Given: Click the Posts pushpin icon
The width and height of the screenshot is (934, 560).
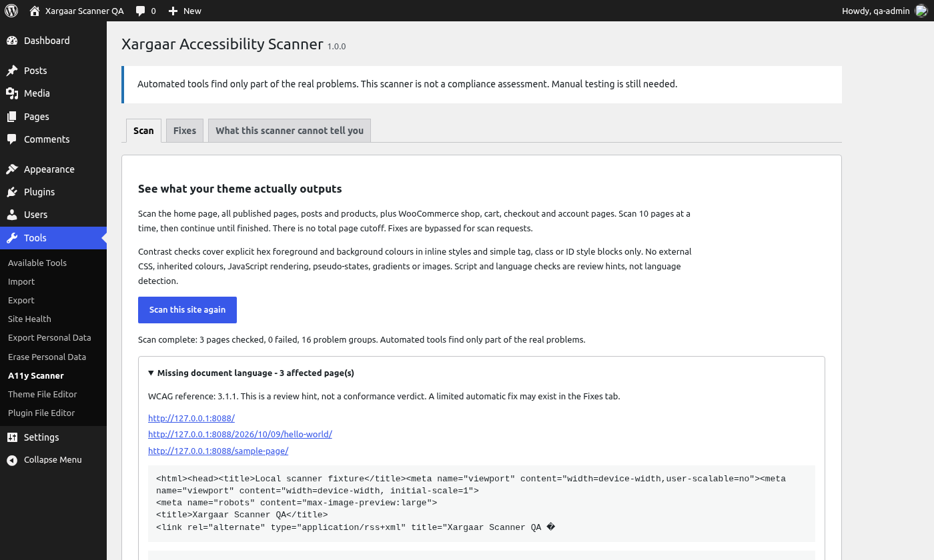Looking at the screenshot, I should click(x=12, y=71).
